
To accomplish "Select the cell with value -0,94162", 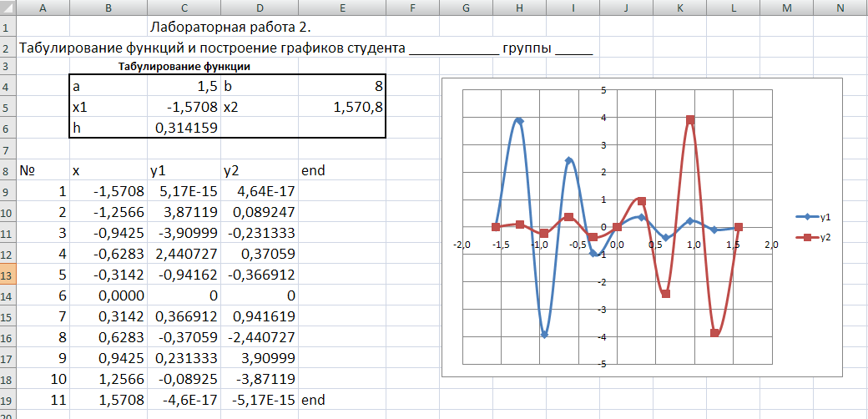I will tap(184, 275).
